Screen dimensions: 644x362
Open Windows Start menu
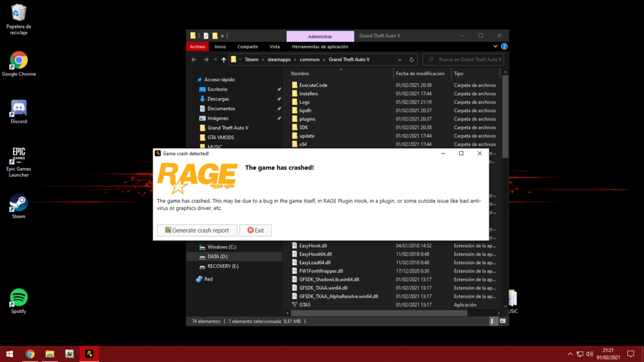click(10, 354)
